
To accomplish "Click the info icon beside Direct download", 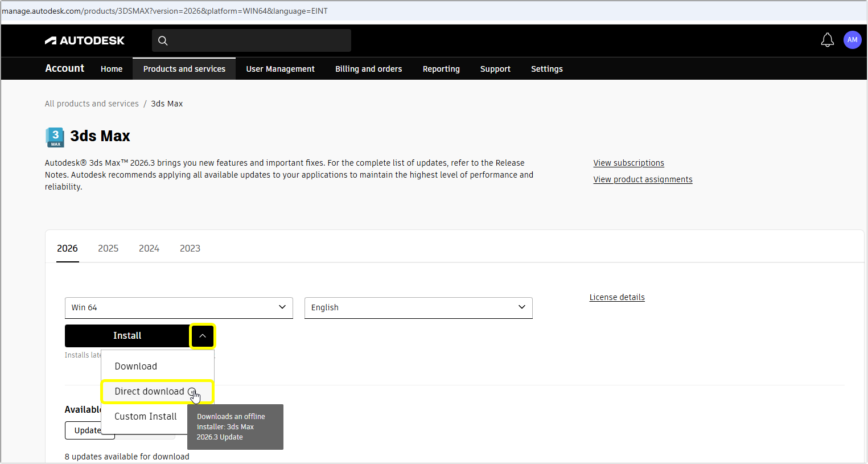I will [x=192, y=392].
